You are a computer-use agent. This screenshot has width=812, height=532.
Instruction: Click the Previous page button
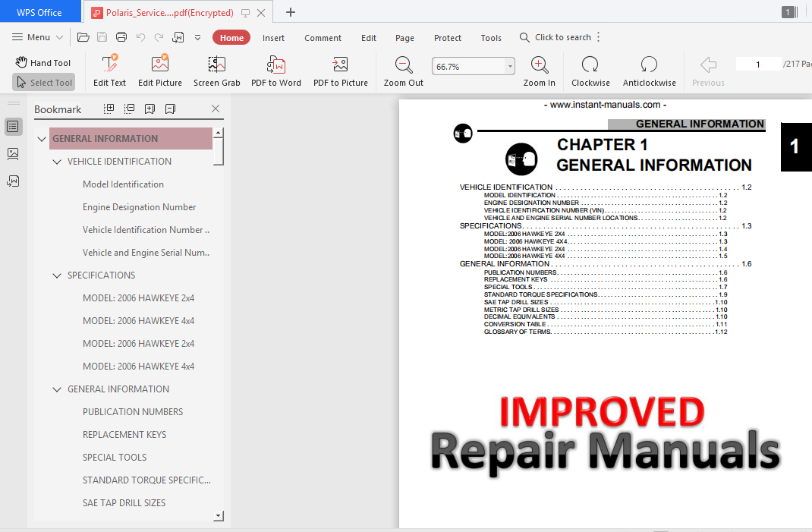coord(708,71)
